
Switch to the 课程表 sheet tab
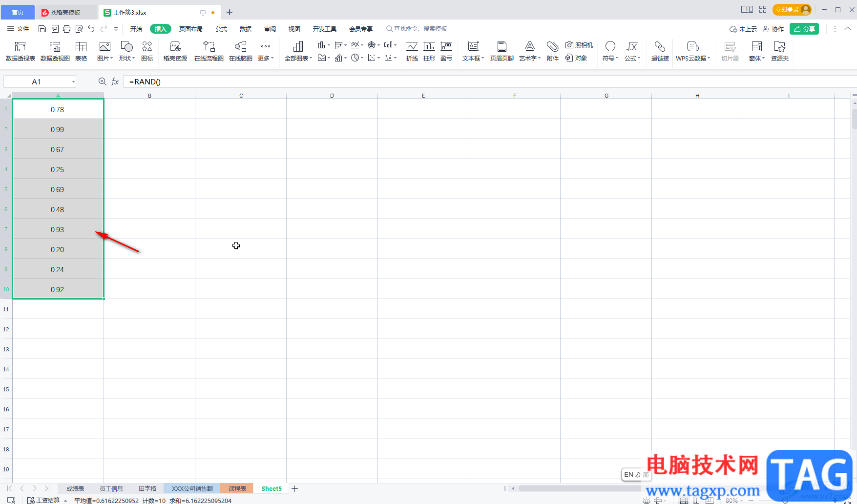click(237, 488)
